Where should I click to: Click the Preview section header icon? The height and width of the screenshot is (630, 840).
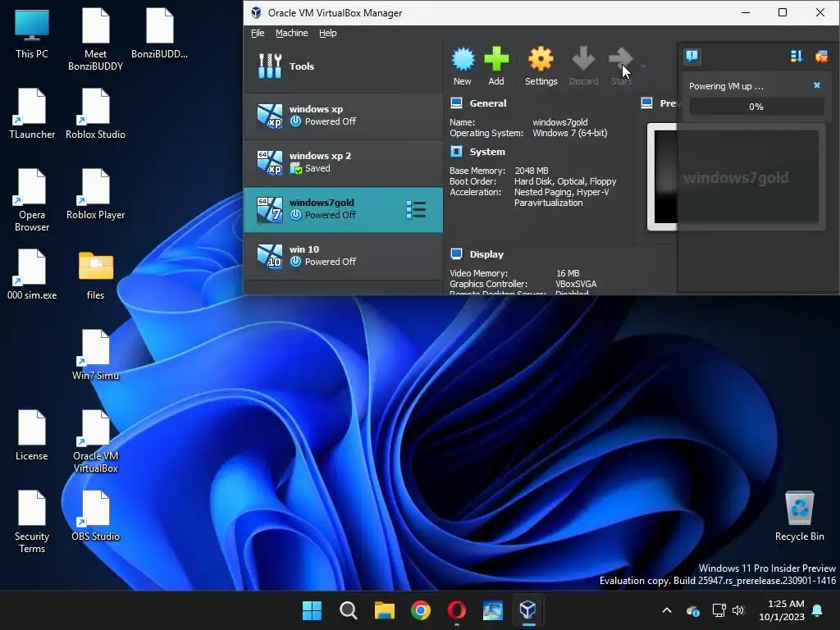tap(646, 103)
